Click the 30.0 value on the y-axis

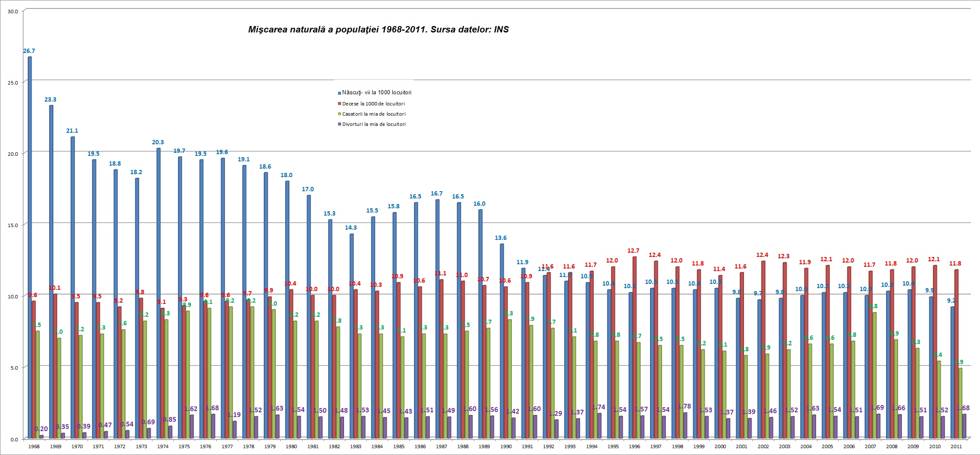tap(13, 12)
